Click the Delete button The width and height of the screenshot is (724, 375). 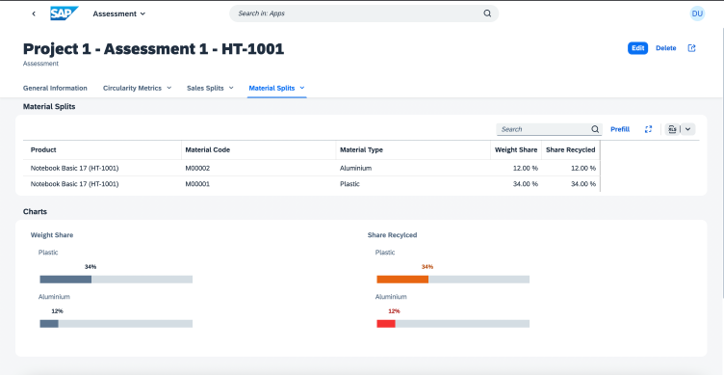point(666,48)
